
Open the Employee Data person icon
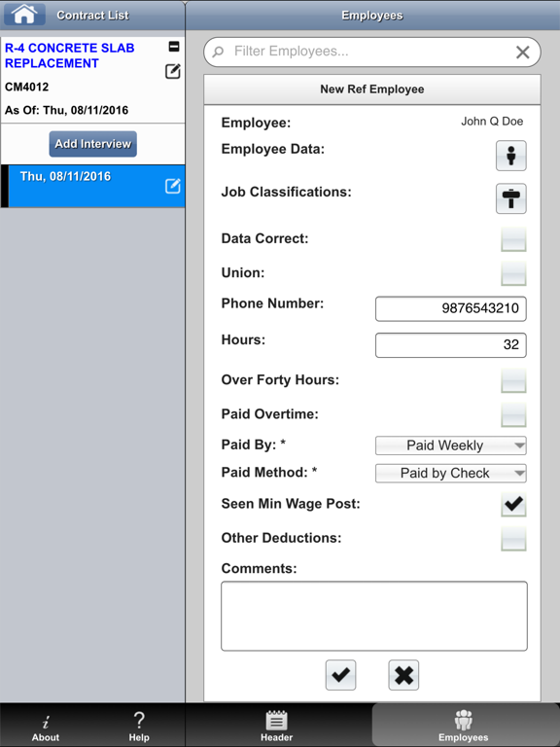pyautogui.click(x=511, y=156)
